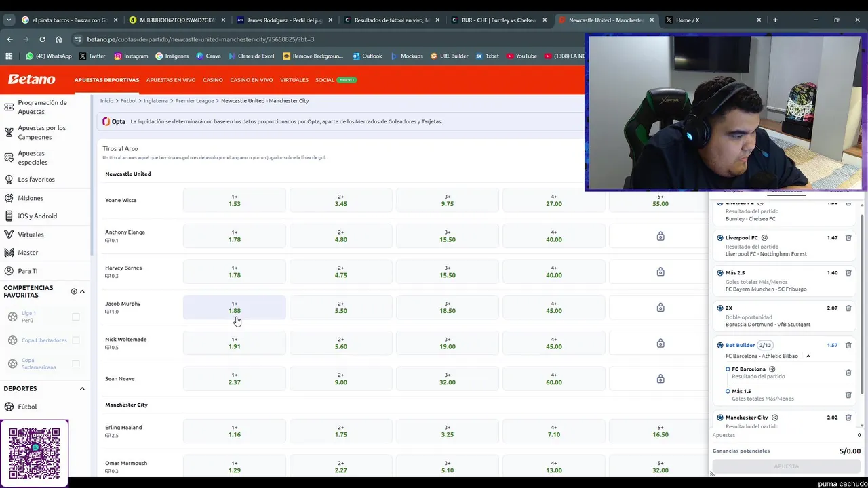This screenshot has width=868, height=488.
Task: Open Los favoritos medal icon
Action: (x=9, y=180)
